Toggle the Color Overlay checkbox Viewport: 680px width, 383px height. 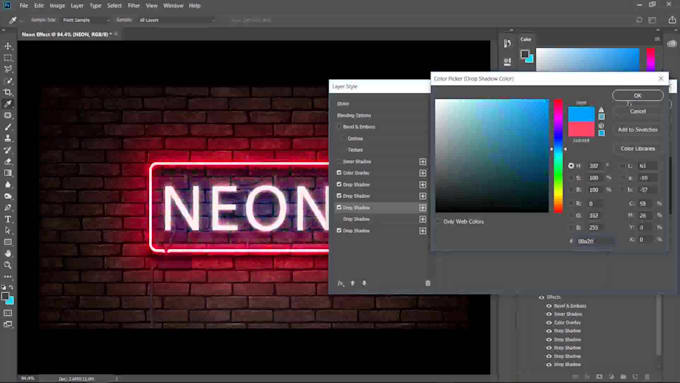pyautogui.click(x=339, y=173)
